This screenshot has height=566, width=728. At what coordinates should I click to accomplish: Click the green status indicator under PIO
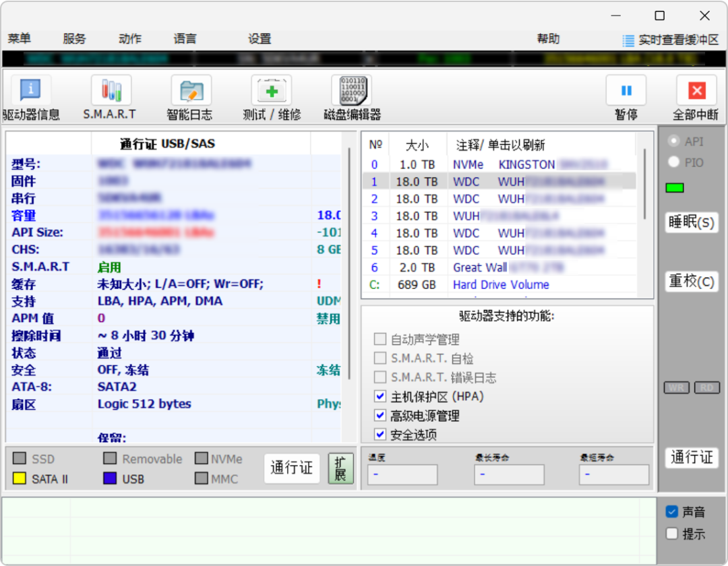click(x=675, y=188)
